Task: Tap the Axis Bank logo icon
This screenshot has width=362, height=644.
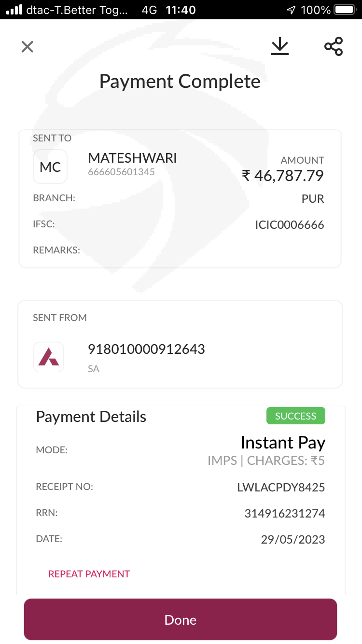Action: 49,357
